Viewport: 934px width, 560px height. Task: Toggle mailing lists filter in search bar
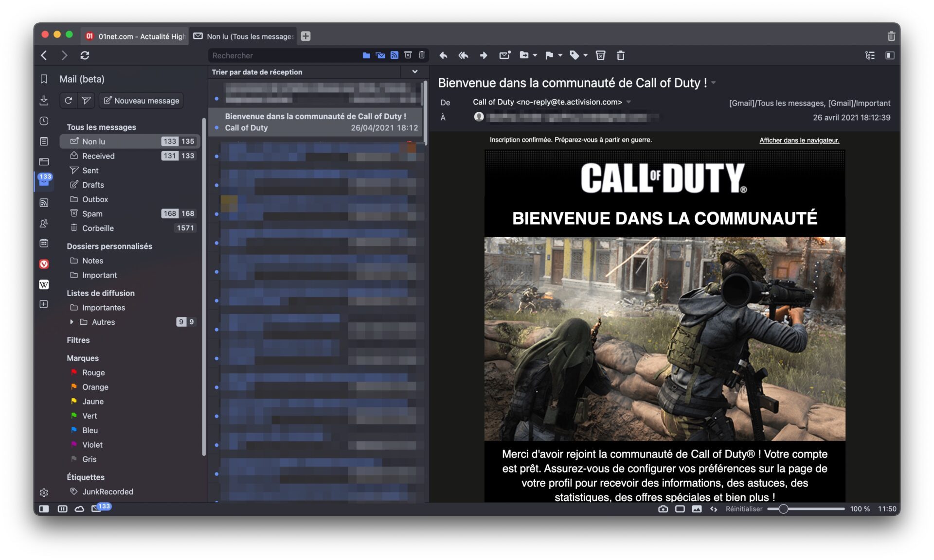(x=380, y=55)
